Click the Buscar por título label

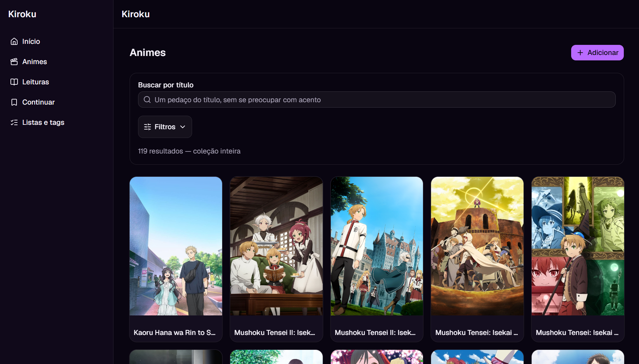tap(166, 85)
